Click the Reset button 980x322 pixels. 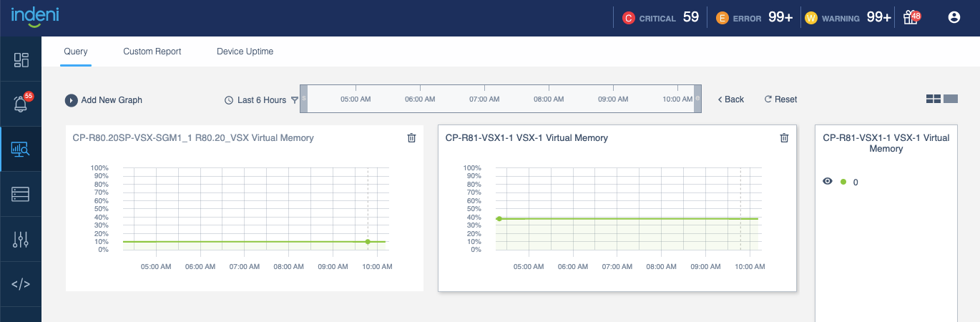pyautogui.click(x=780, y=99)
